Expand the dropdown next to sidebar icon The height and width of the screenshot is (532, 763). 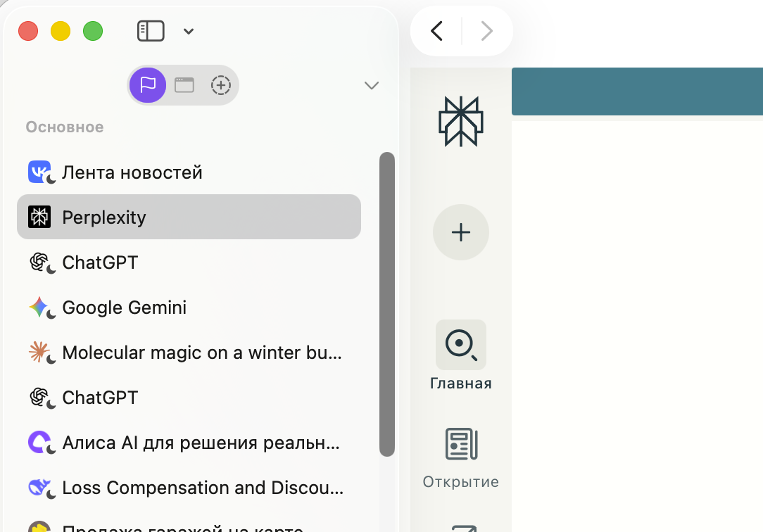click(188, 31)
